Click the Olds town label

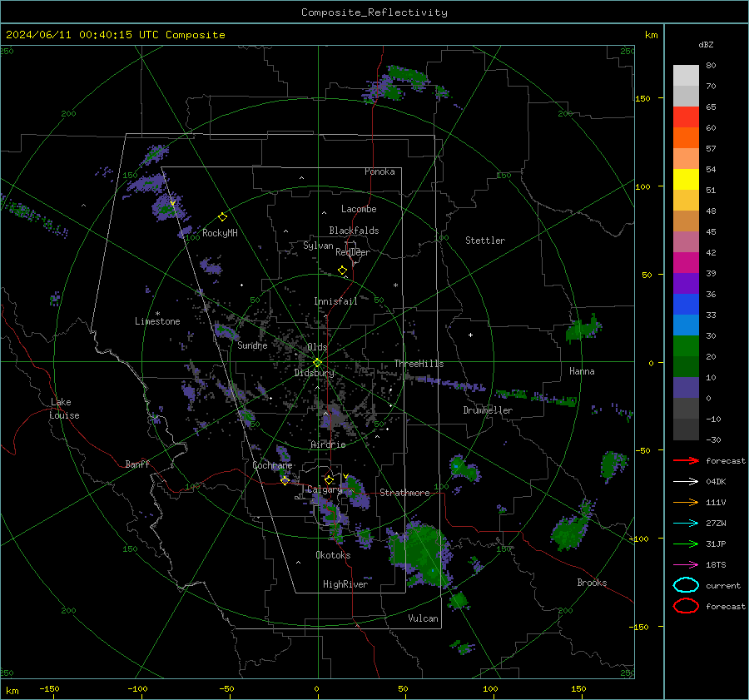click(317, 347)
